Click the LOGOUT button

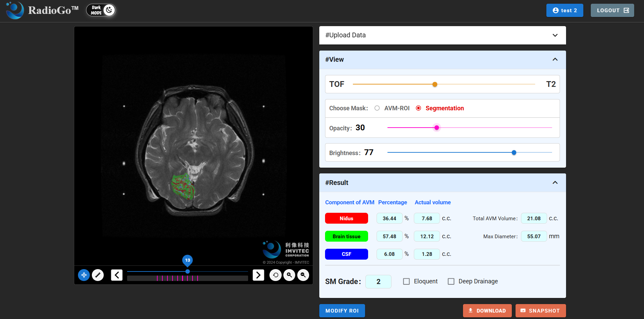[x=612, y=11]
